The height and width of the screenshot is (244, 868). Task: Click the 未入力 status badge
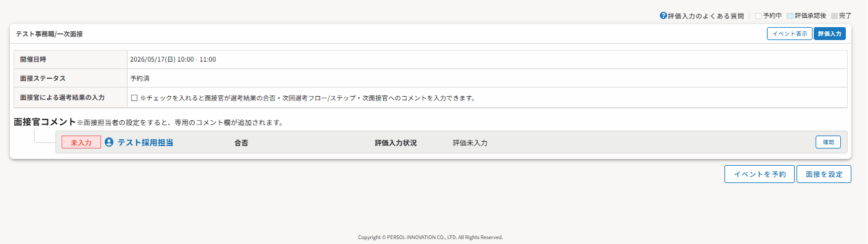pyautogui.click(x=81, y=142)
